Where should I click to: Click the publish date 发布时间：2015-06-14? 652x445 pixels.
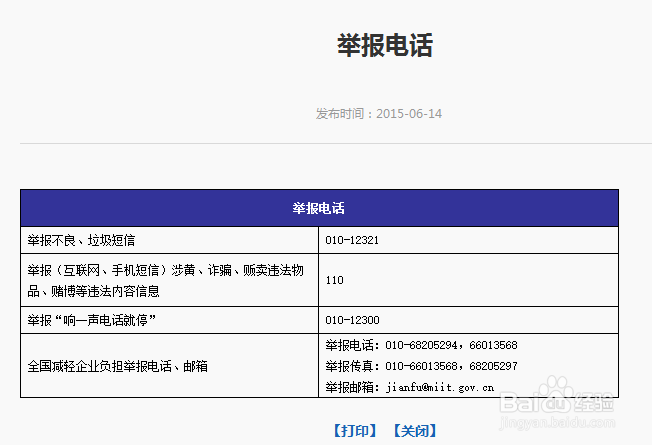379,114
